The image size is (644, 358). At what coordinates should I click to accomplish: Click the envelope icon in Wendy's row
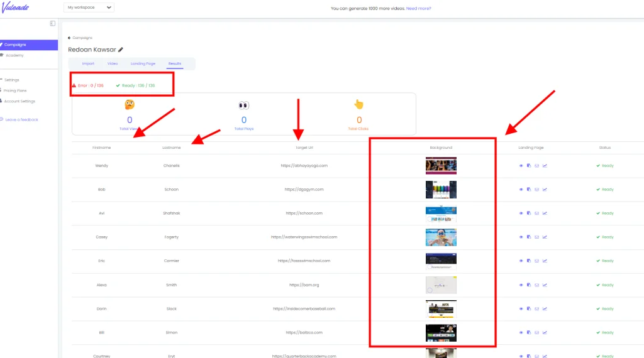536,166
